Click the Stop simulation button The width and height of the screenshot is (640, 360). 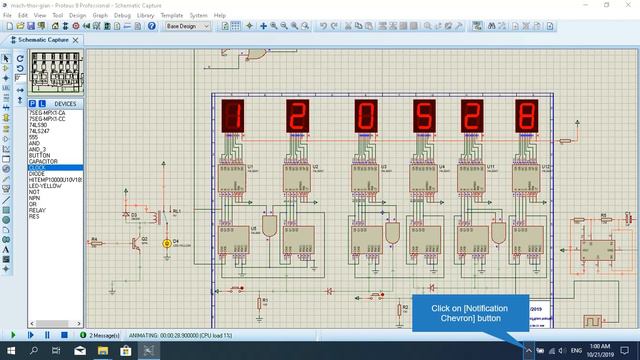(x=64, y=335)
